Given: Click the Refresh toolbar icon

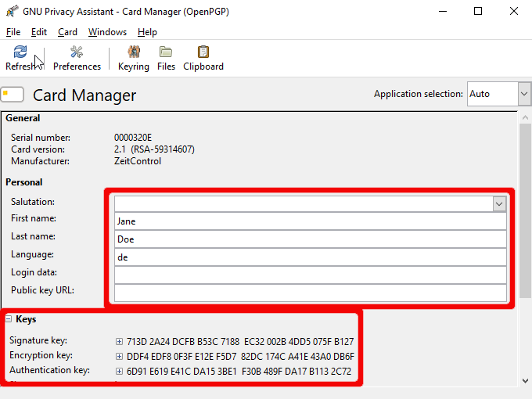Looking at the screenshot, I should [20, 52].
